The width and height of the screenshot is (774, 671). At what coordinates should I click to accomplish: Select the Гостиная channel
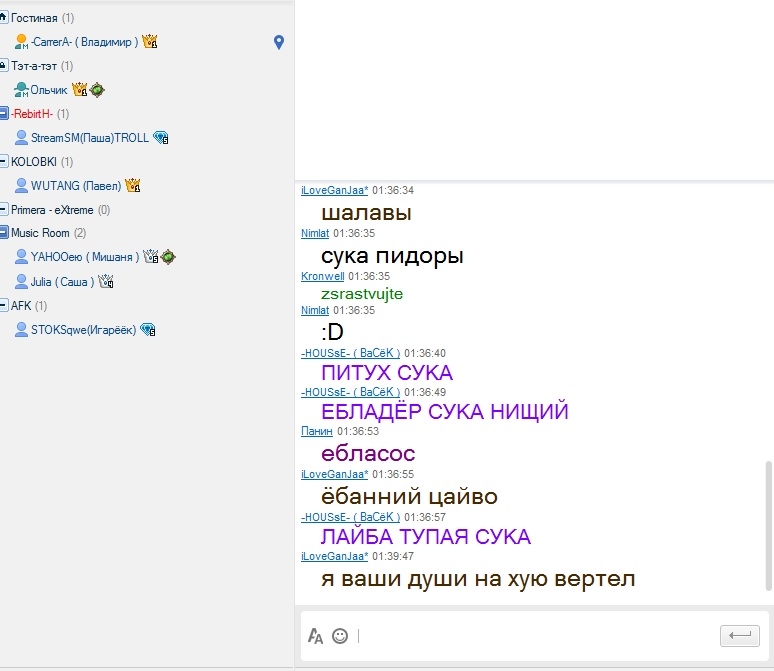tap(34, 18)
